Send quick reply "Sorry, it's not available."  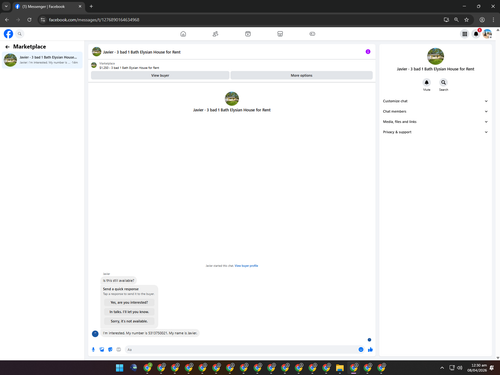pyautogui.click(x=129, y=321)
